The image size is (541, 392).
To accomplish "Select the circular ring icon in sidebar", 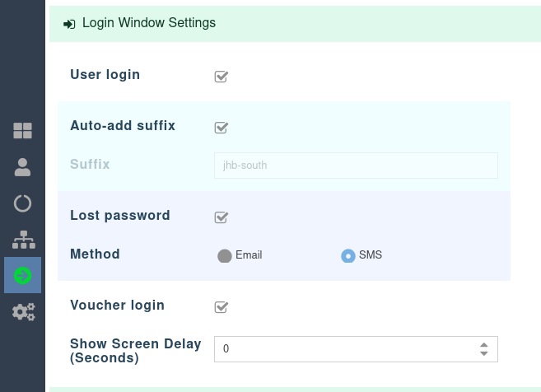I will coord(23,203).
